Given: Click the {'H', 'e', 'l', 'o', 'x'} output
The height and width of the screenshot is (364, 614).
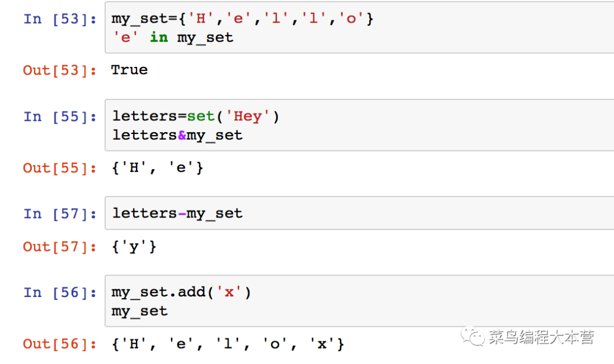Looking at the screenshot, I should coord(228,344).
